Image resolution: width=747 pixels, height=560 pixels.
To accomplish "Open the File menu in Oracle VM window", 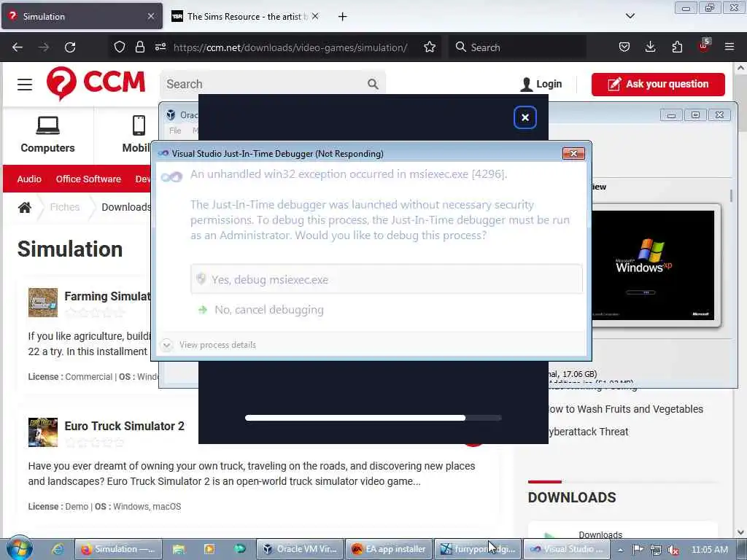I will (x=175, y=131).
